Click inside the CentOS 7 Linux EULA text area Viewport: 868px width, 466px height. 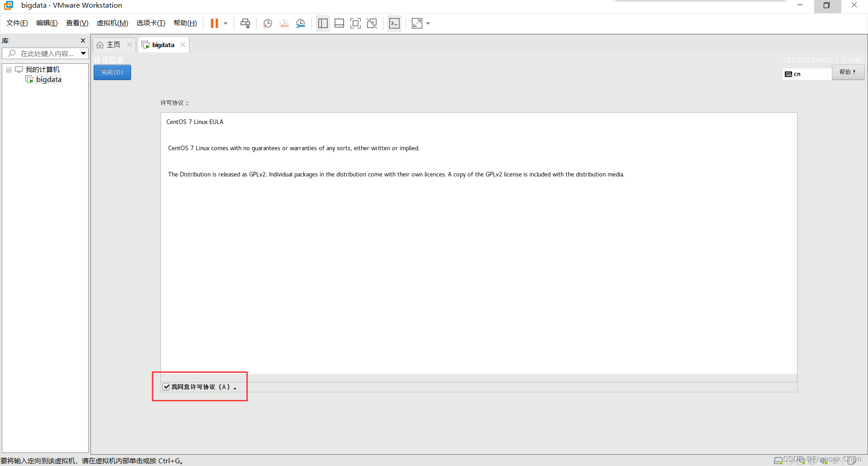(x=479, y=243)
